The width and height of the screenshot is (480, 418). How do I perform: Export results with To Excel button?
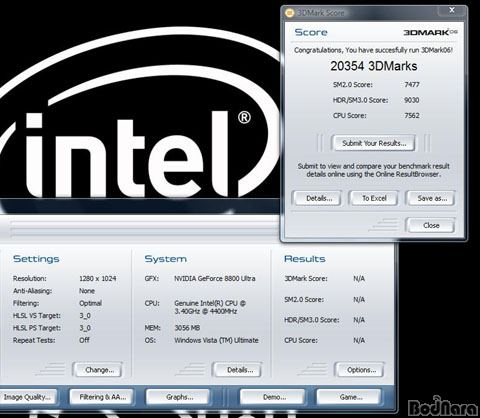coord(374,198)
